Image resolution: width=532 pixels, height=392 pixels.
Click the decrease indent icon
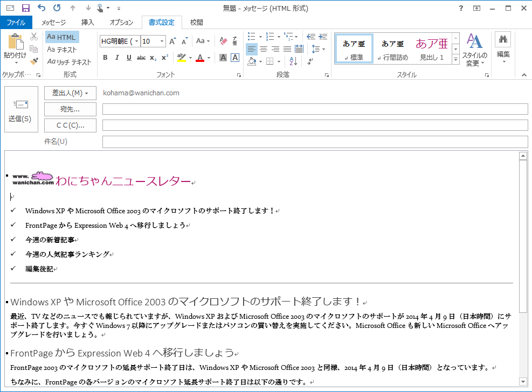point(311,37)
